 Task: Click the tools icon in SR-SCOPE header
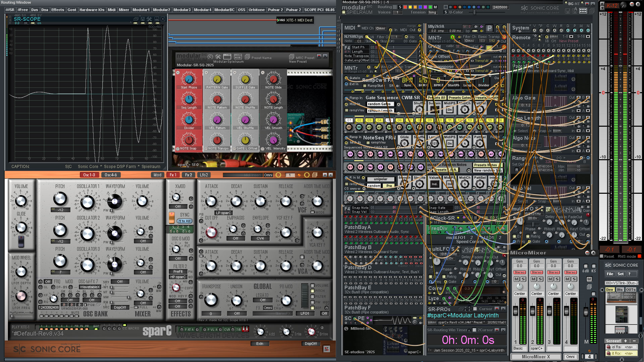(x=149, y=19)
